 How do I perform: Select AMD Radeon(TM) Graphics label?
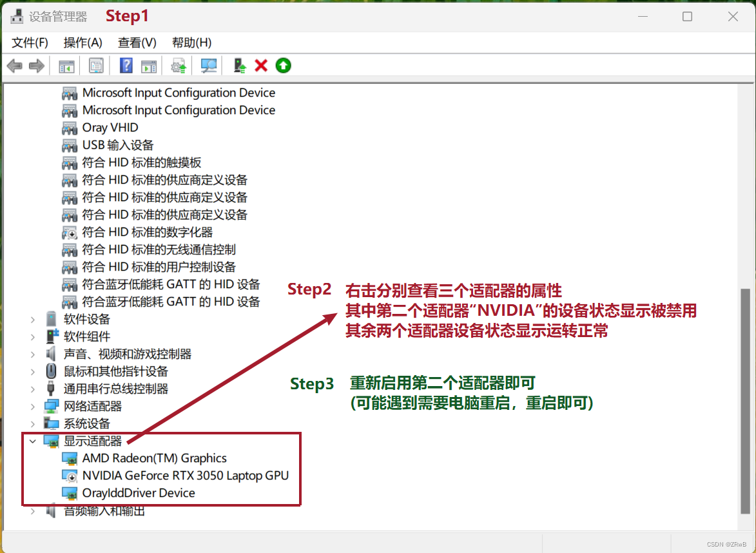point(154,458)
